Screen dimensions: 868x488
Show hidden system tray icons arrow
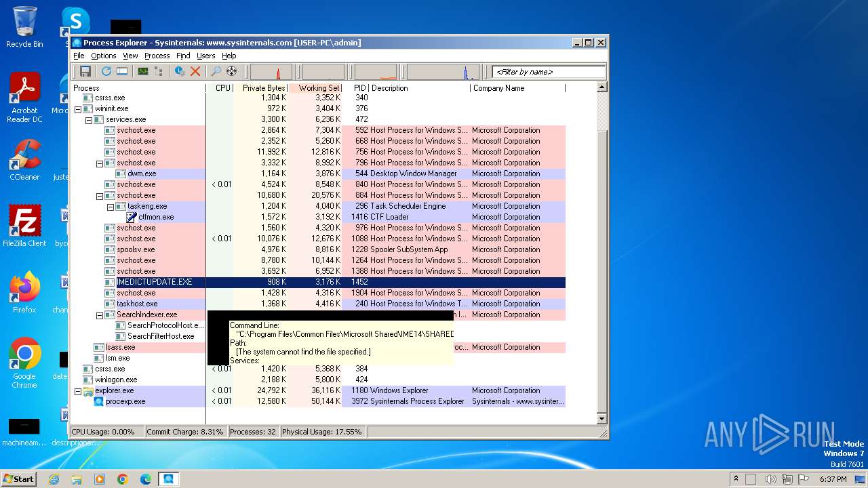pyautogui.click(x=736, y=479)
